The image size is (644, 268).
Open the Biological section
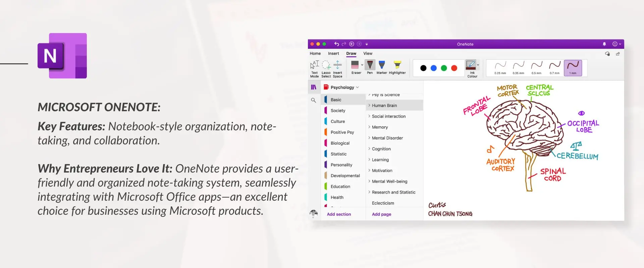tap(343, 143)
